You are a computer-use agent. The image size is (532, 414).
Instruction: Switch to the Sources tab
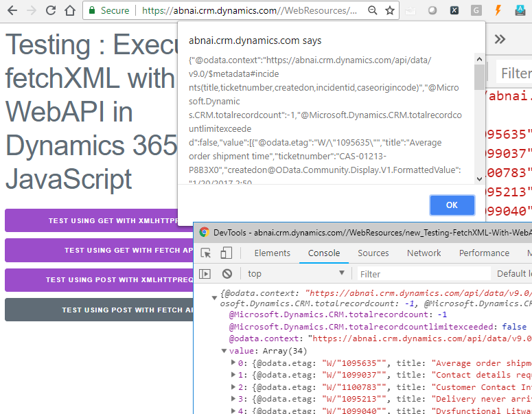click(373, 253)
